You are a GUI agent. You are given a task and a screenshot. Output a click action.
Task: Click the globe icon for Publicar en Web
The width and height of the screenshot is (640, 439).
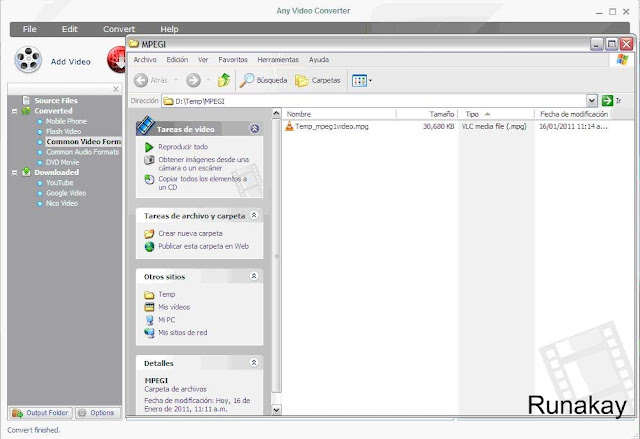tap(149, 246)
